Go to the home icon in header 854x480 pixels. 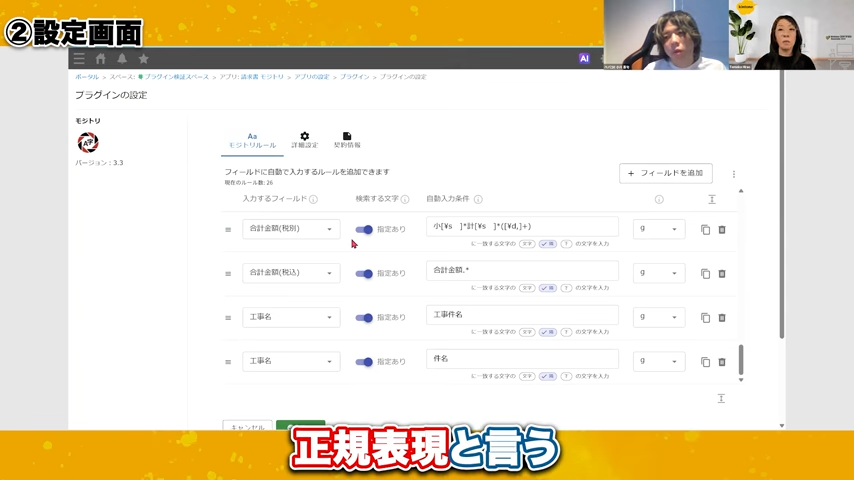click(x=101, y=59)
